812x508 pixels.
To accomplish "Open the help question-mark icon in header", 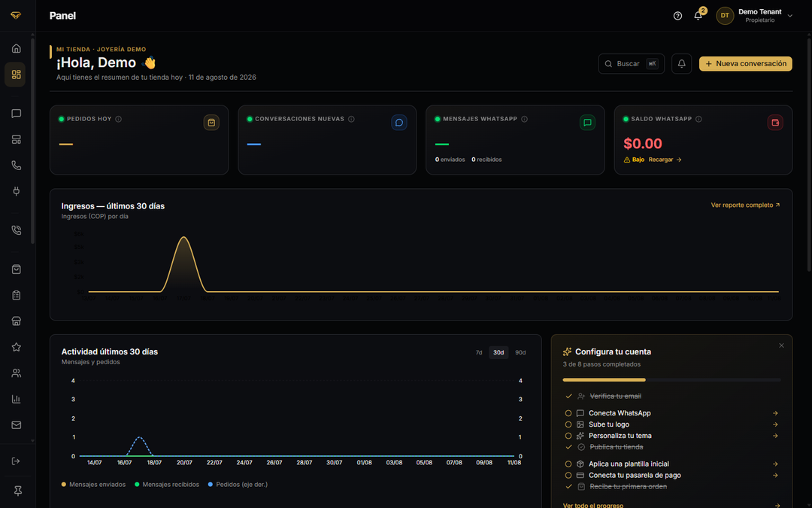I will [677, 16].
